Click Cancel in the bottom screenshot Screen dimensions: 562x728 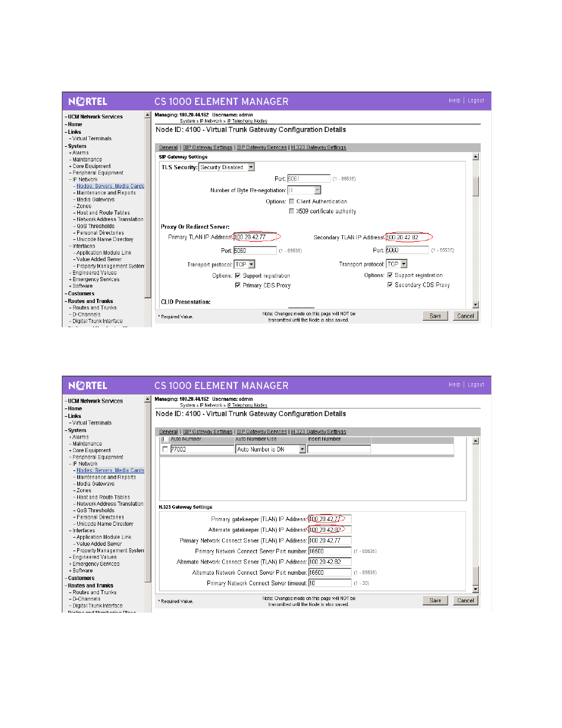click(x=465, y=601)
